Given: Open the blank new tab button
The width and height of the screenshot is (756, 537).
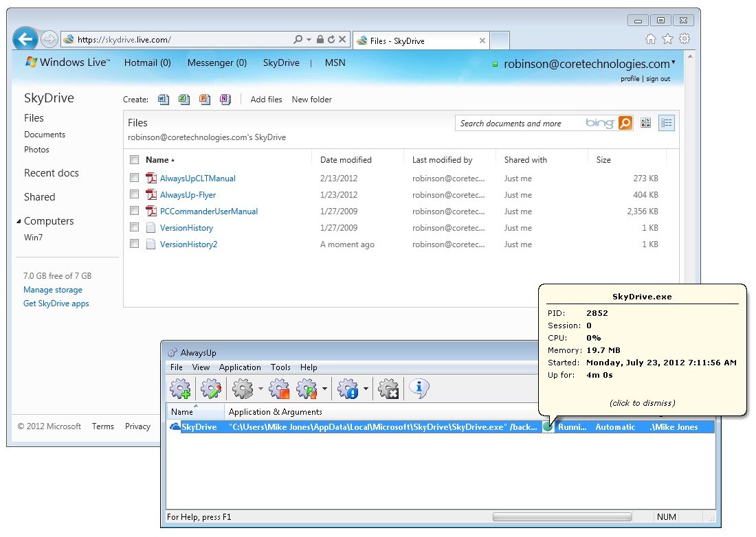Looking at the screenshot, I should point(500,41).
